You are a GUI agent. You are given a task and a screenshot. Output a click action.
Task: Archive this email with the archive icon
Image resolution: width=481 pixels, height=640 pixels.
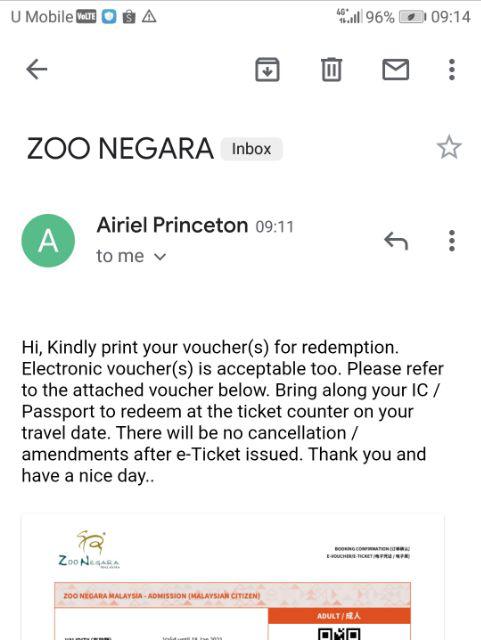(x=267, y=69)
